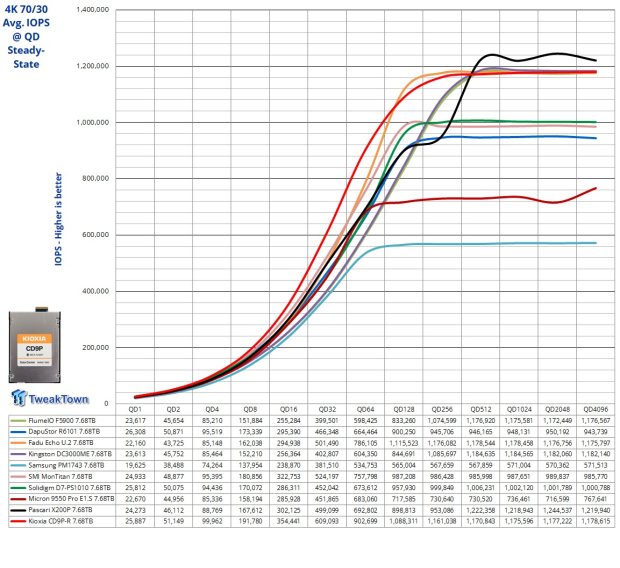Image resolution: width=620 pixels, height=568 pixels.
Task: Select the Kioxia QD32 value 609,093
Action: tap(327, 521)
